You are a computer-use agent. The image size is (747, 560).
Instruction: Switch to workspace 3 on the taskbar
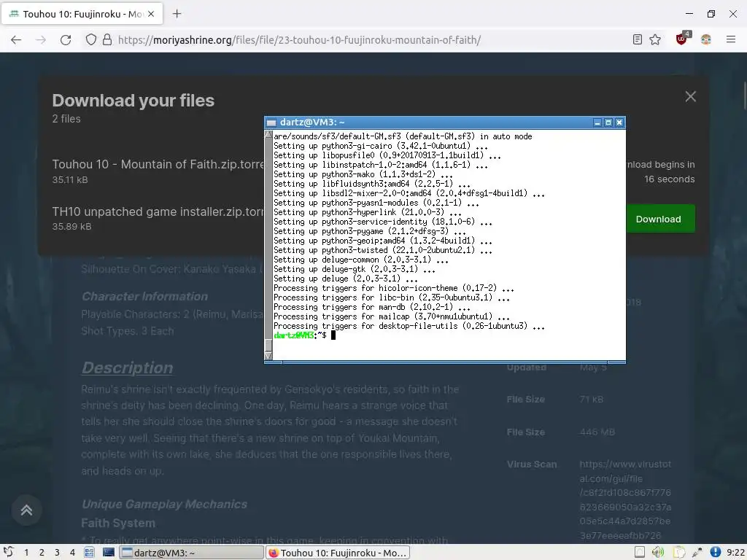pyautogui.click(x=57, y=553)
